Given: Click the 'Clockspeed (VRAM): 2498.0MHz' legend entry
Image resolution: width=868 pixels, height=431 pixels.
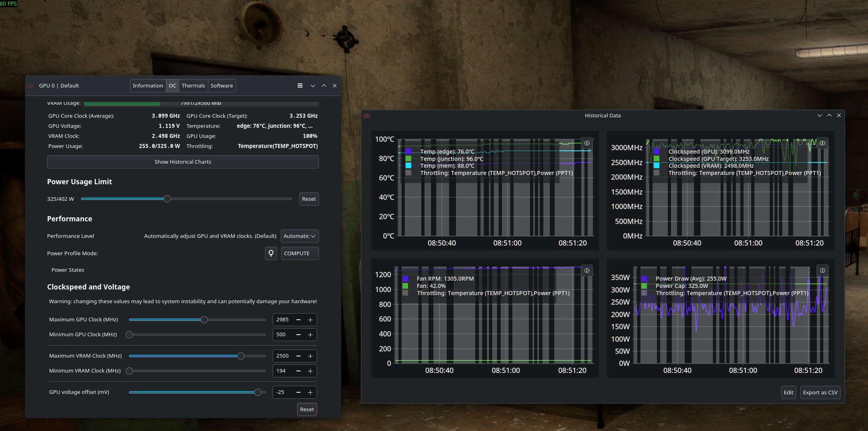Looking at the screenshot, I should click(711, 166).
